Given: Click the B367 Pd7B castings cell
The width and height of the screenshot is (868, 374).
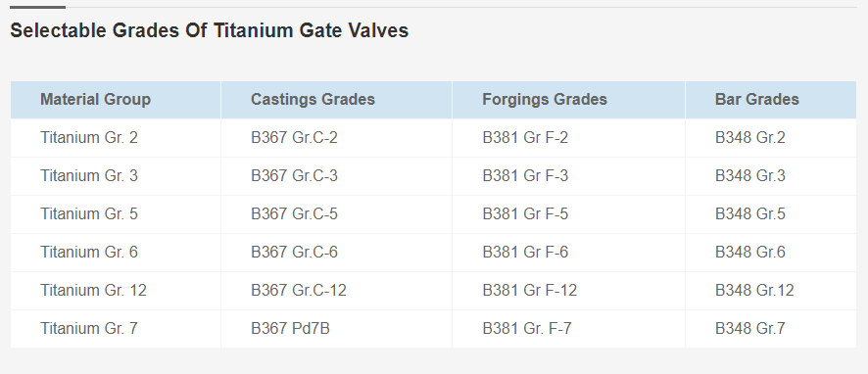Looking at the screenshot, I should click(x=337, y=329).
